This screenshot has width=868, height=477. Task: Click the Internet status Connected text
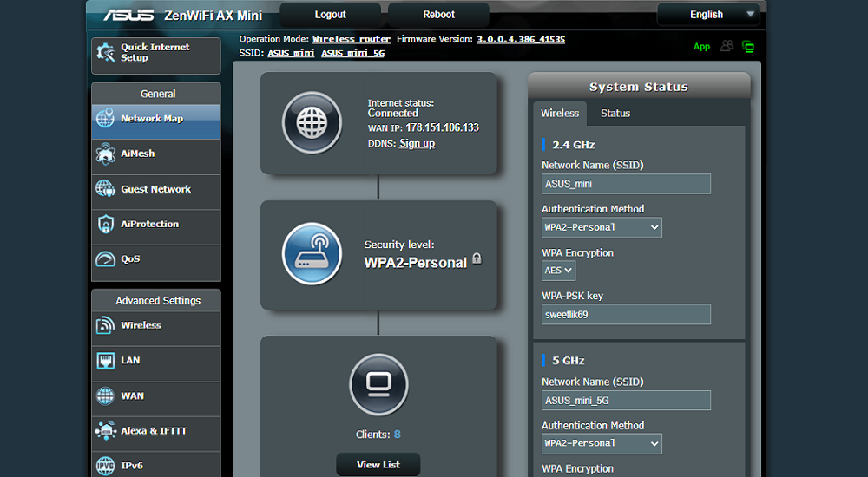pyautogui.click(x=393, y=114)
